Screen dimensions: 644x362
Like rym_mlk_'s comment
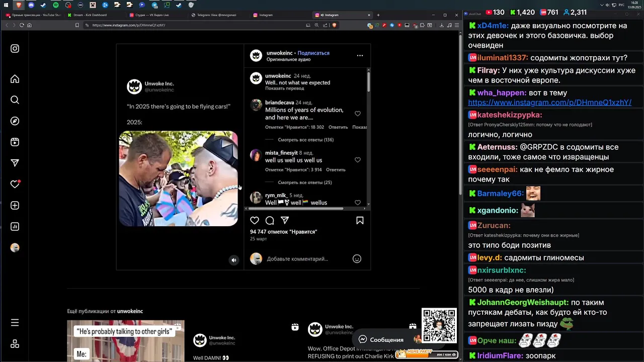(358, 203)
